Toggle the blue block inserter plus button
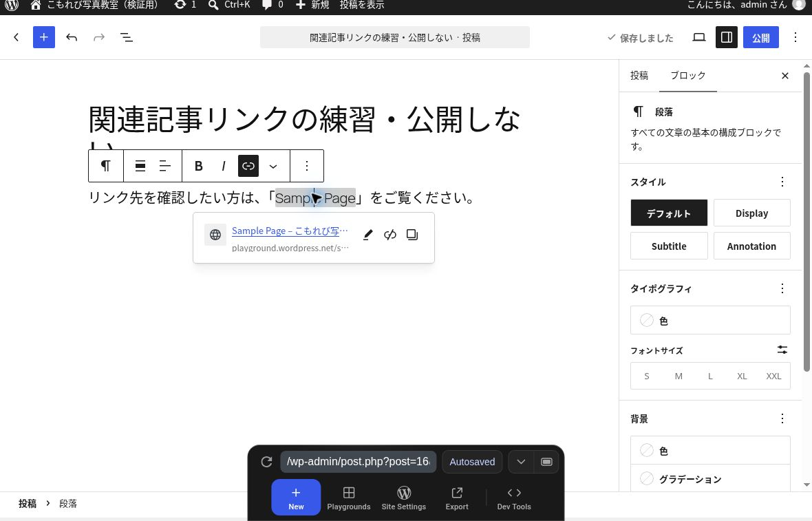 click(44, 37)
